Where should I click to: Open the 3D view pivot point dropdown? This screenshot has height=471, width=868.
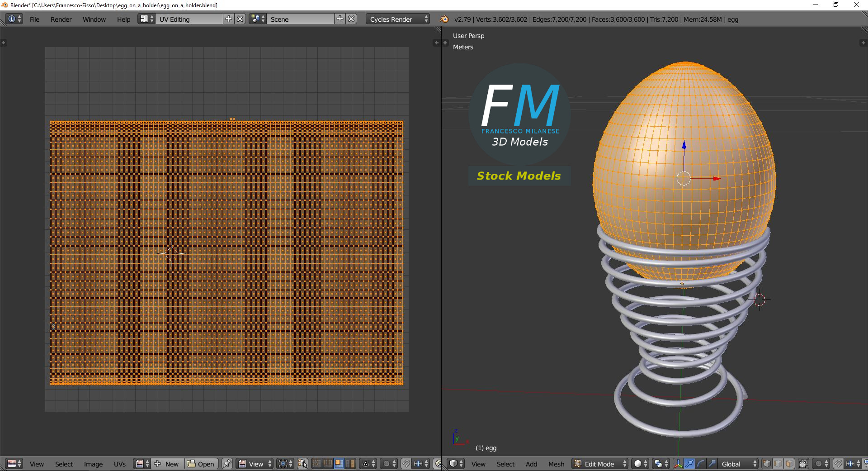[661, 464]
